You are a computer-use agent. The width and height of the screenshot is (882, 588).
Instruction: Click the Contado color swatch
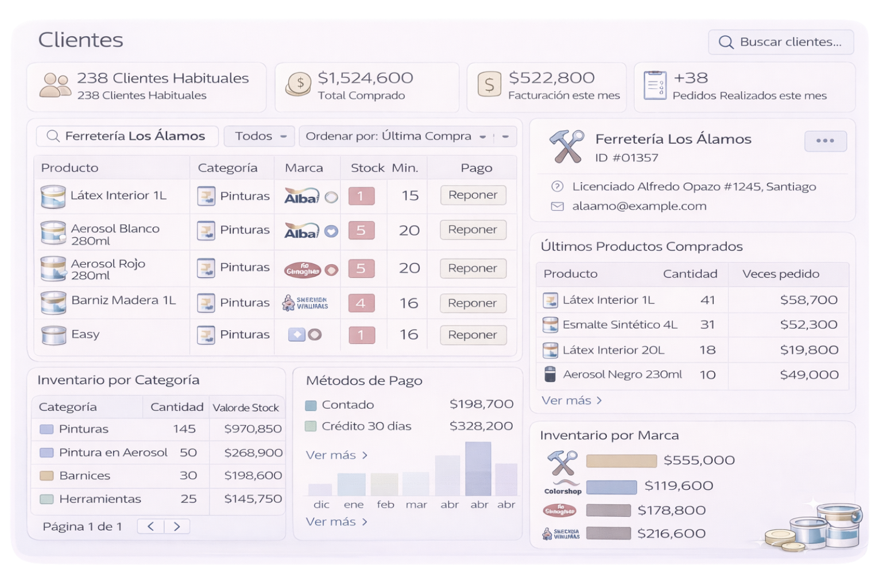(311, 405)
